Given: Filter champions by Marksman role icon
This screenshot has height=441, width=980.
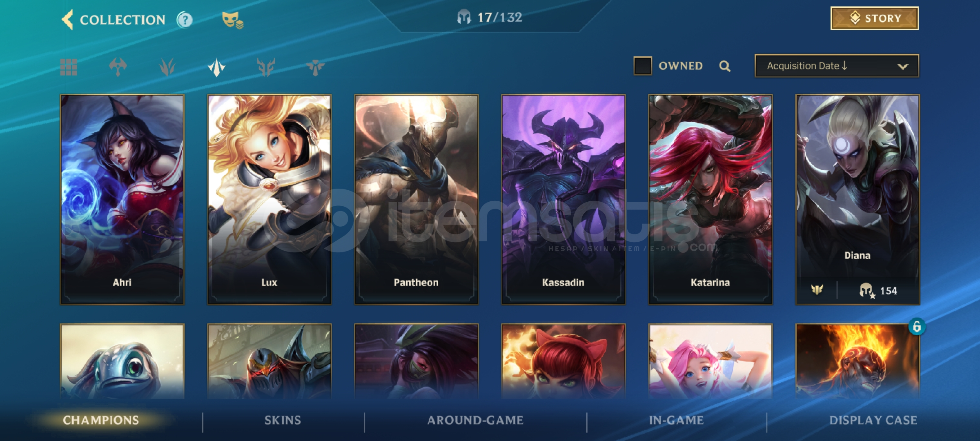Looking at the screenshot, I should click(x=266, y=67).
